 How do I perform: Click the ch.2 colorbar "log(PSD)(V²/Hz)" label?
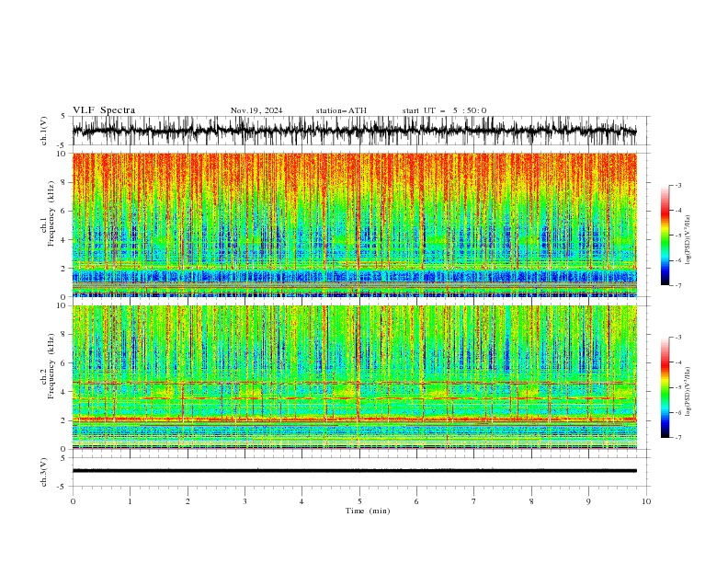point(688,392)
